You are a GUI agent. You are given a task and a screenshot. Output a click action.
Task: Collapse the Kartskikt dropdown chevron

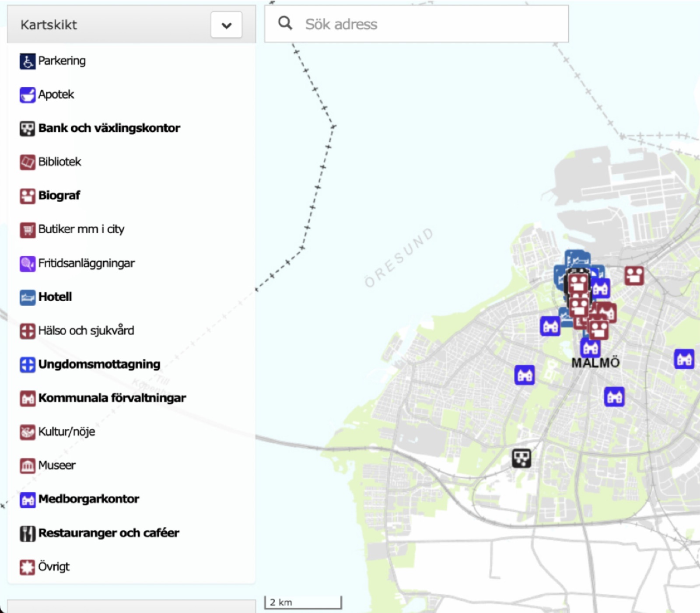click(226, 25)
